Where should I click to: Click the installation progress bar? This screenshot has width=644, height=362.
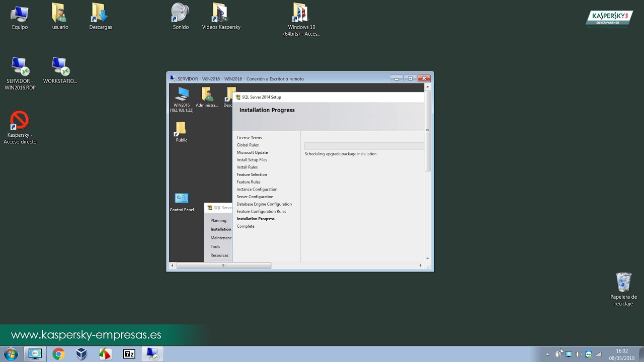[364, 146]
